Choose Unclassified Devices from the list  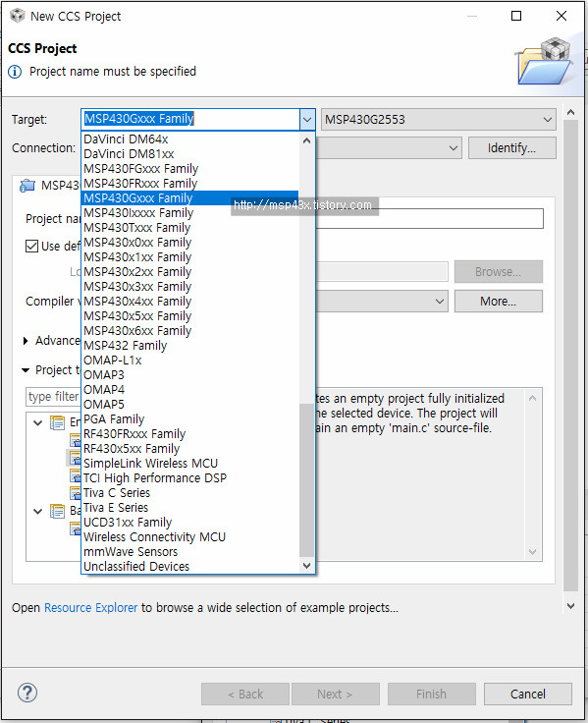(x=189, y=567)
